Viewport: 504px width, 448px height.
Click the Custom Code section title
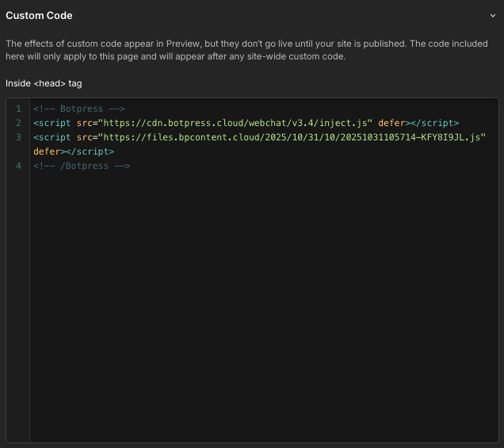pyautogui.click(x=39, y=15)
